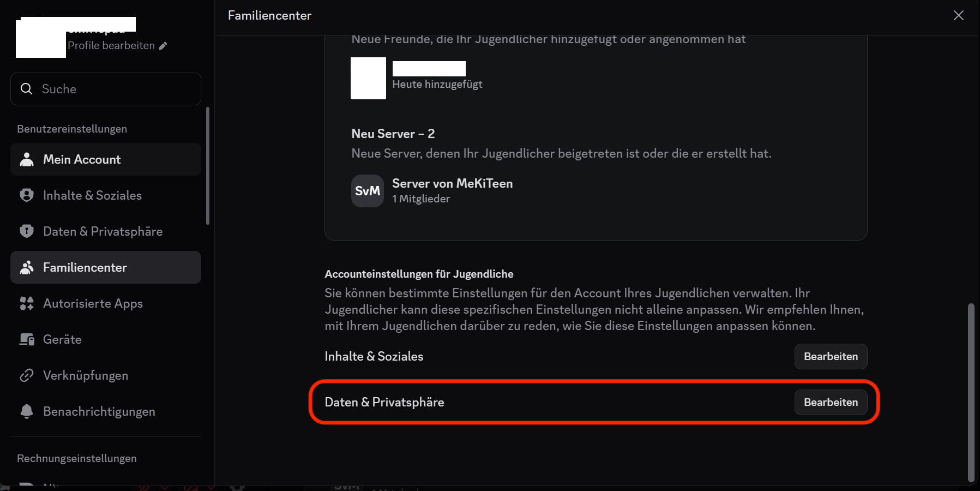The height and width of the screenshot is (491, 980).
Task: Click the Benachrichtigungen bell icon
Action: point(26,411)
